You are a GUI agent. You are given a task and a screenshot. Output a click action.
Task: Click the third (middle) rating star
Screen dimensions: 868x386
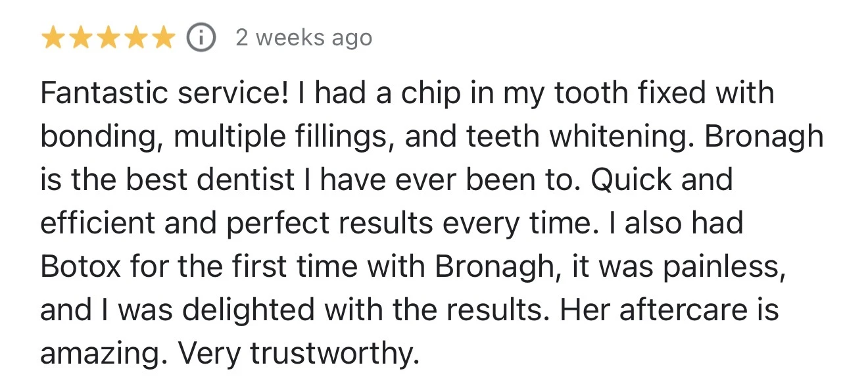pos(108,39)
